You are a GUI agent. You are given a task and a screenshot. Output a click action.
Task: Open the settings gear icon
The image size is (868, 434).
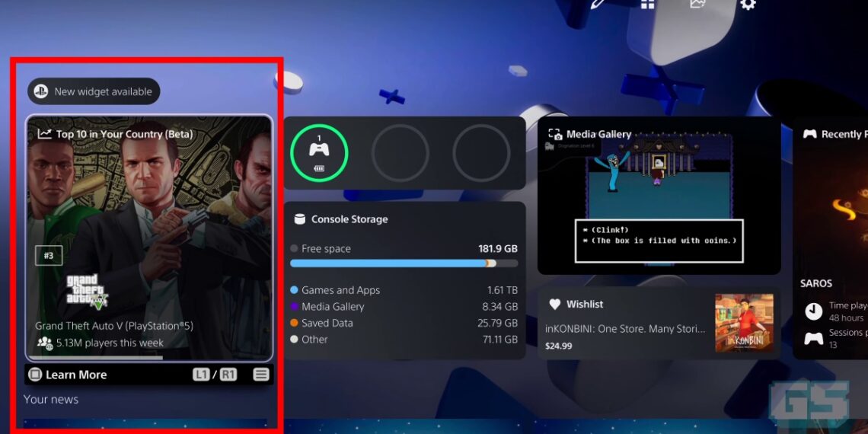pos(748,4)
